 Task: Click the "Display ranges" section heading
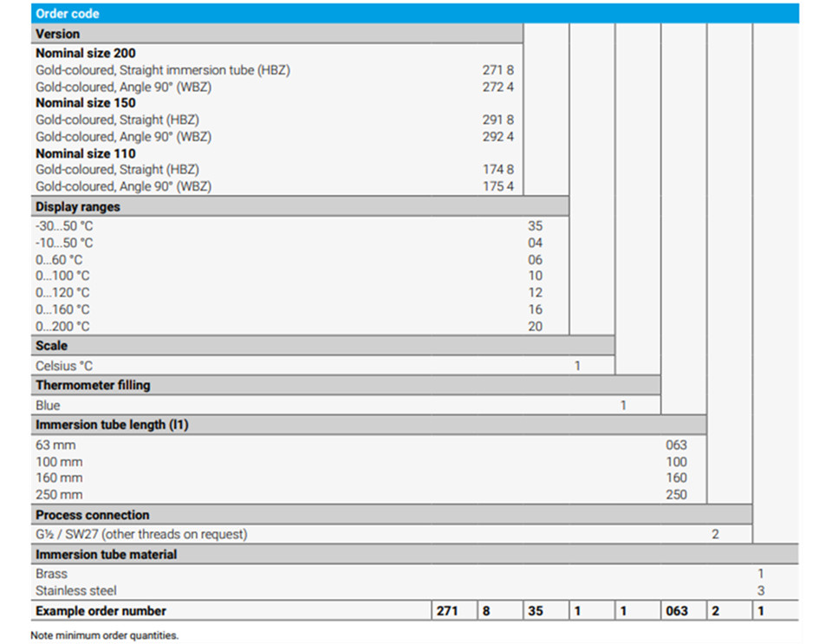click(x=77, y=207)
